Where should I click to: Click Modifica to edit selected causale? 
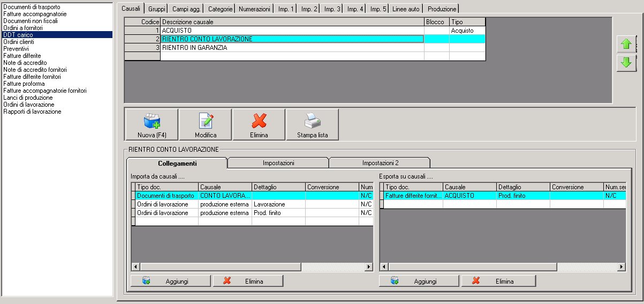point(206,125)
